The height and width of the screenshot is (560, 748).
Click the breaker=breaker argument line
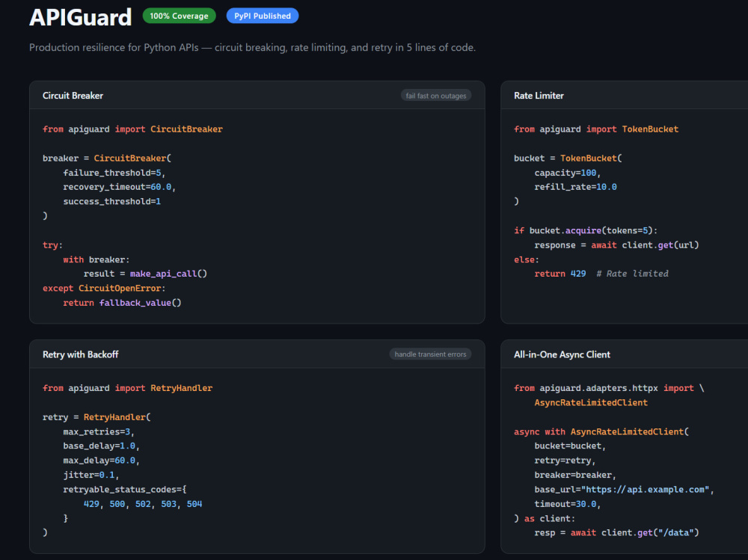coord(575,475)
